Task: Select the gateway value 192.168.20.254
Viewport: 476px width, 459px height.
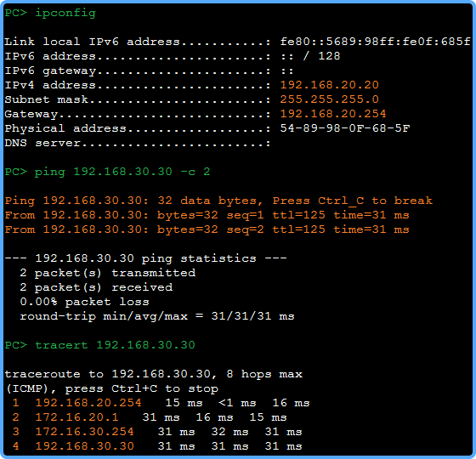Action: [x=333, y=114]
